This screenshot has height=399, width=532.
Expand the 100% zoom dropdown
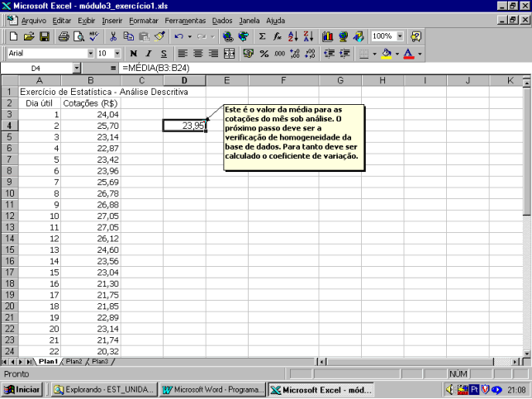(x=400, y=36)
